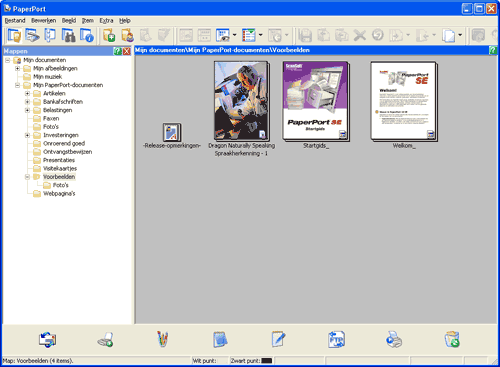
Task: Click the printer icon in Send To bar
Action: [x=394, y=340]
